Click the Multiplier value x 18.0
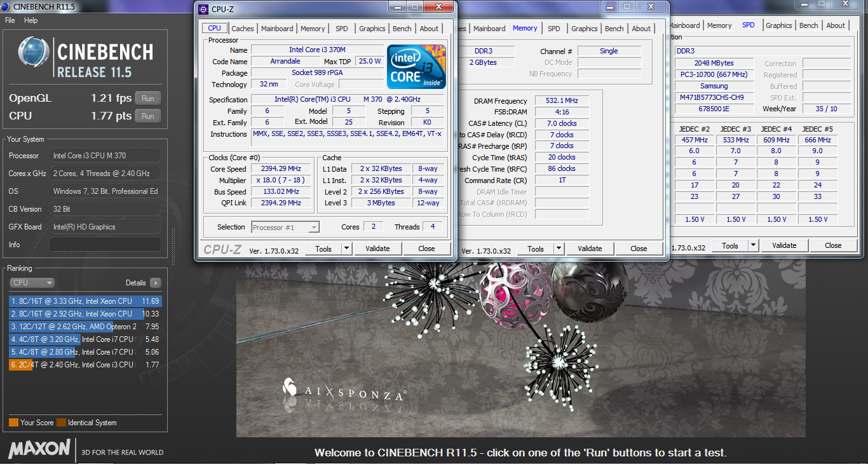Viewport: 868px width, 464px height. coord(281,180)
